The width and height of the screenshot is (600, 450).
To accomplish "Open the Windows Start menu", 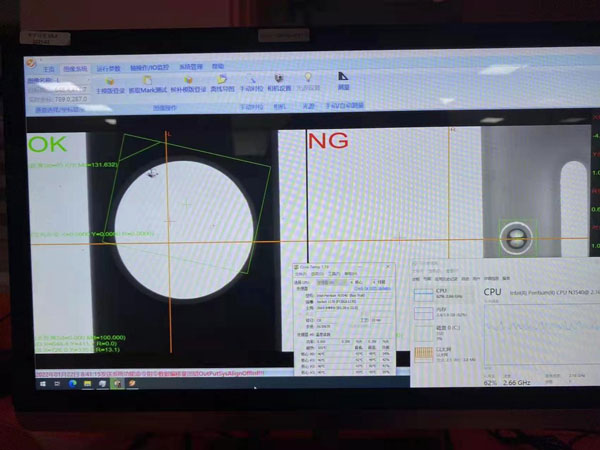I will click(45, 383).
